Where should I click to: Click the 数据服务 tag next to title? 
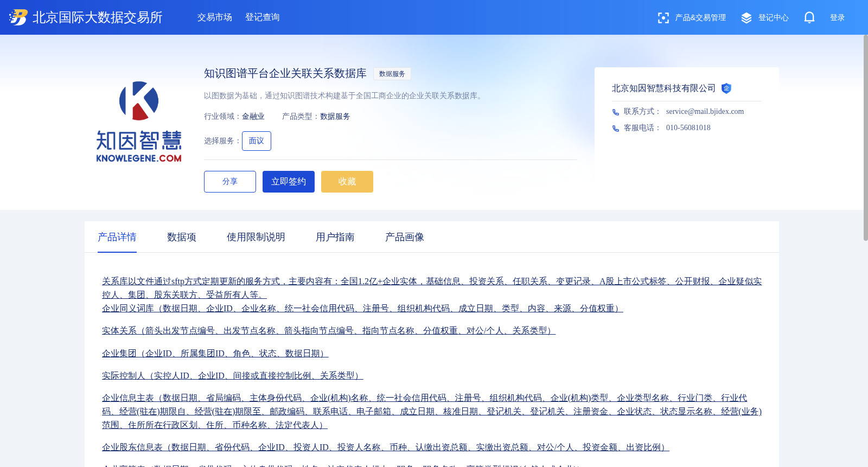(392, 74)
